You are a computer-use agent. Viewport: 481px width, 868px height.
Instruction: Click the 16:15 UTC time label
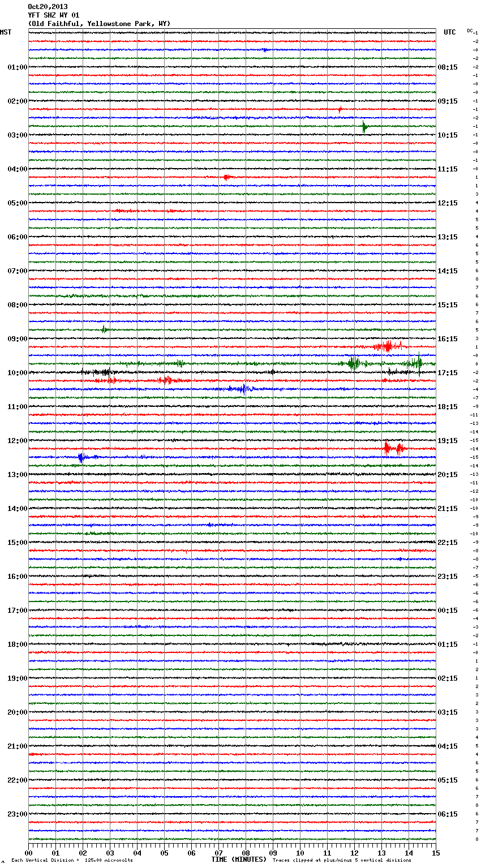[448, 339]
